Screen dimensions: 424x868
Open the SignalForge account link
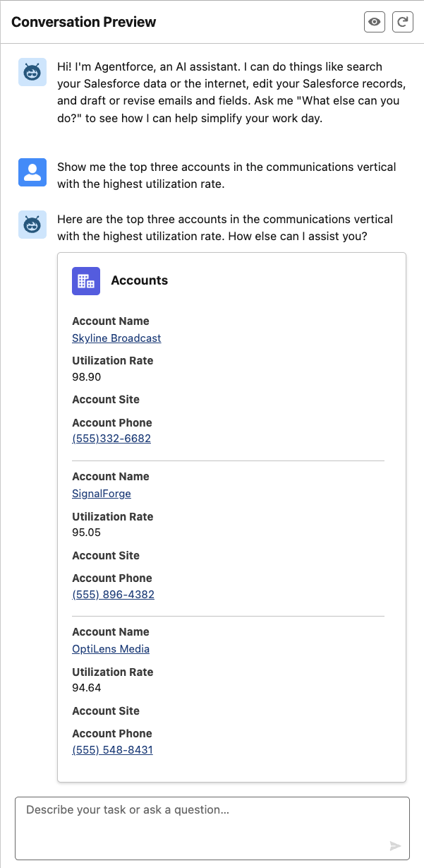102,494
